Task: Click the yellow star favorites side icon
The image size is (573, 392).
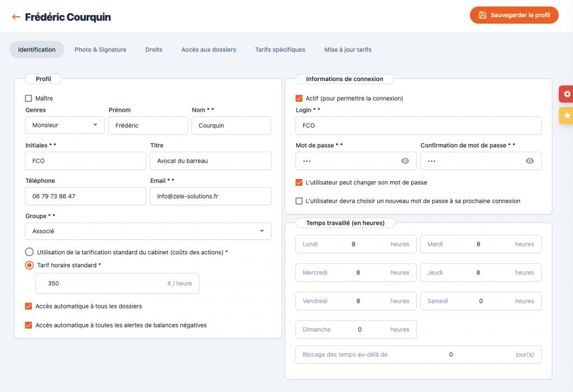Action: 566,116
